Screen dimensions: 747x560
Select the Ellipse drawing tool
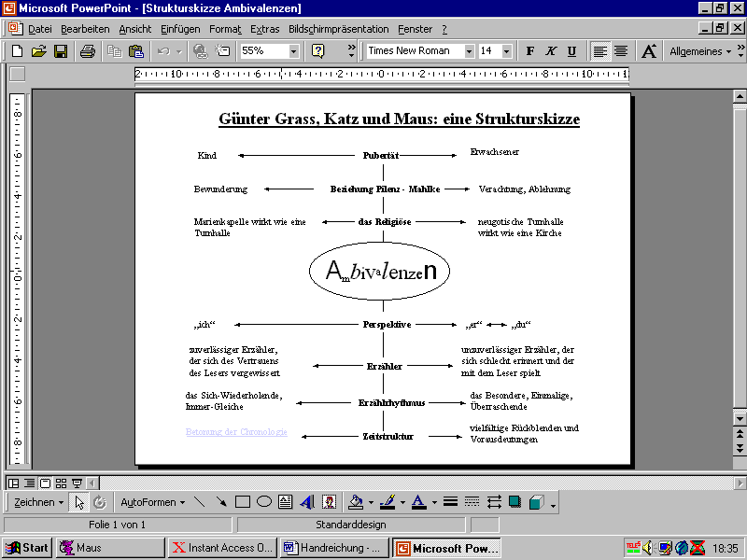[x=264, y=502]
